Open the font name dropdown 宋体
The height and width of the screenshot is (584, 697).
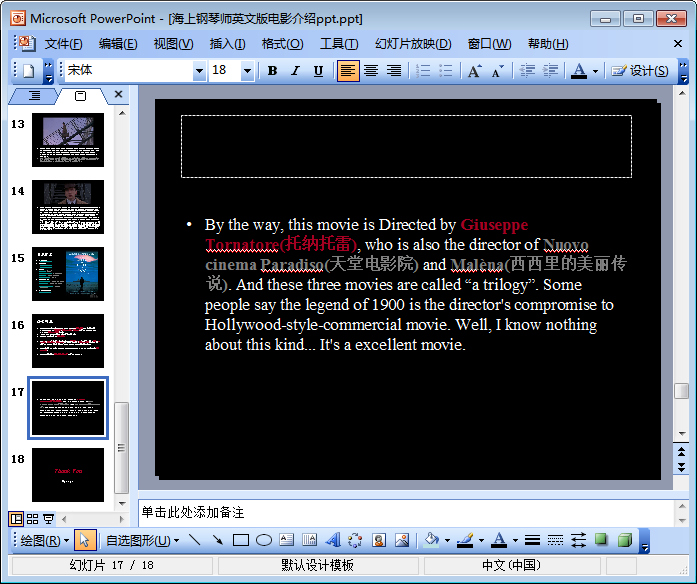coord(199,71)
